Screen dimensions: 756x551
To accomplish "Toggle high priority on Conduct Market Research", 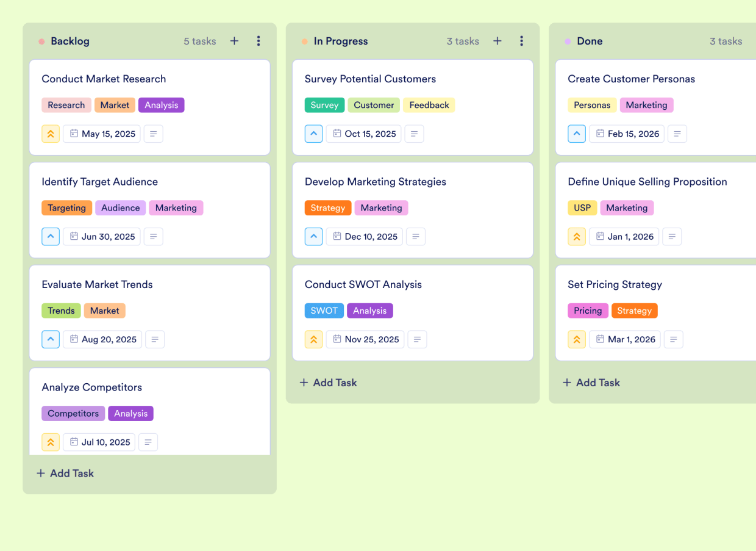I will pyautogui.click(x=51, y=134).
